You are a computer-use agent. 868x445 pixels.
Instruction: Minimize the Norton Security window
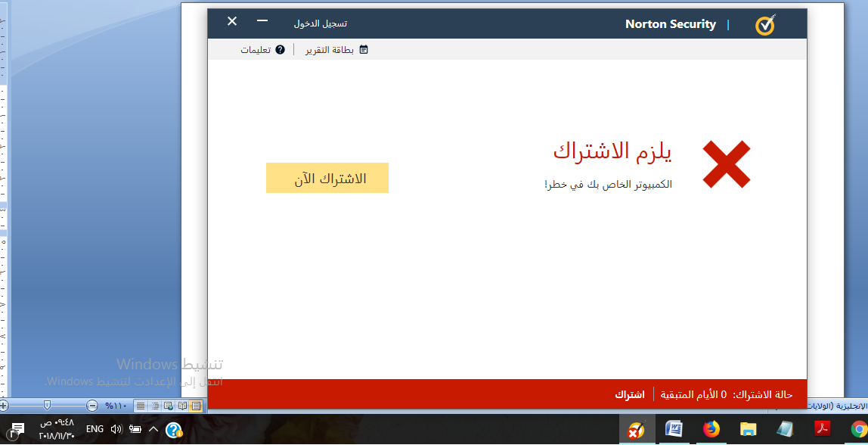pos(262,21)
